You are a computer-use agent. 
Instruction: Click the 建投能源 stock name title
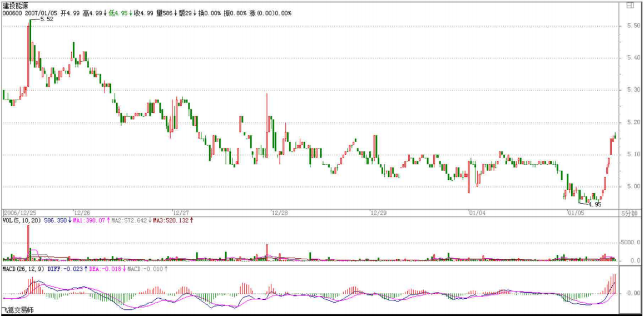tap(16, 5)
